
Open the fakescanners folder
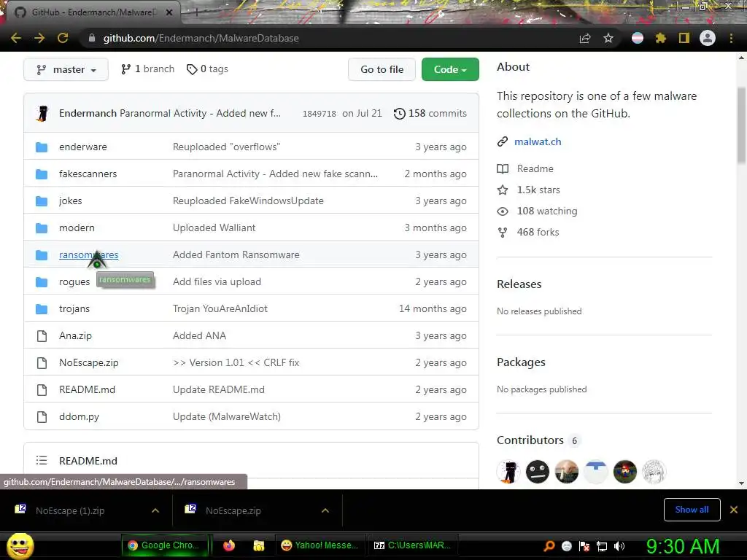pos(88,174)
